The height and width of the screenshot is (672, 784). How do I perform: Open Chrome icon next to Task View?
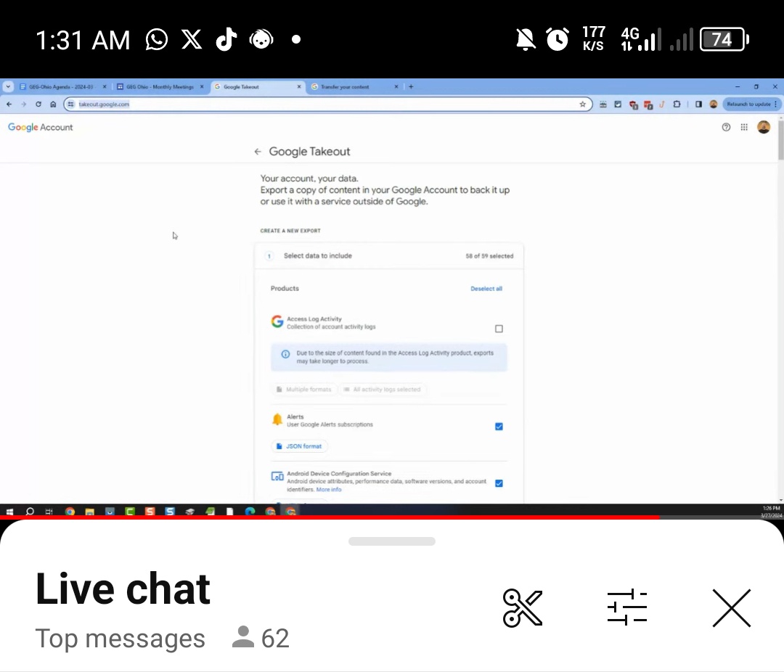point(70,512)
